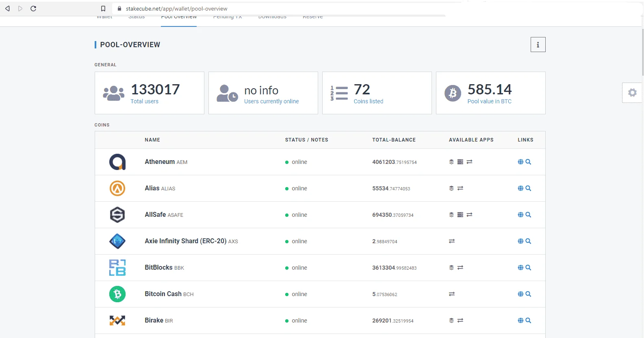
Task: Click the masternode server icon for Atheneum
Action: coord(460,162)
